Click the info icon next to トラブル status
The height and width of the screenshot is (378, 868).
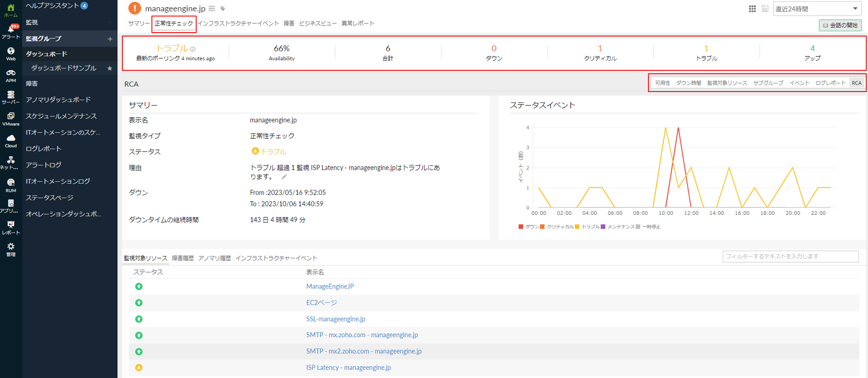click(x=193, y=49)
